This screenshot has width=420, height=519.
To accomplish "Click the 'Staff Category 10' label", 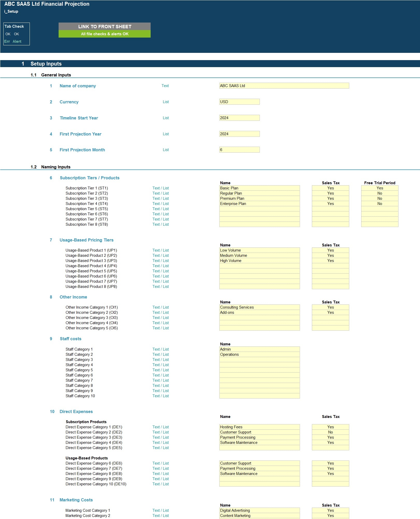I will pos(80,396).
